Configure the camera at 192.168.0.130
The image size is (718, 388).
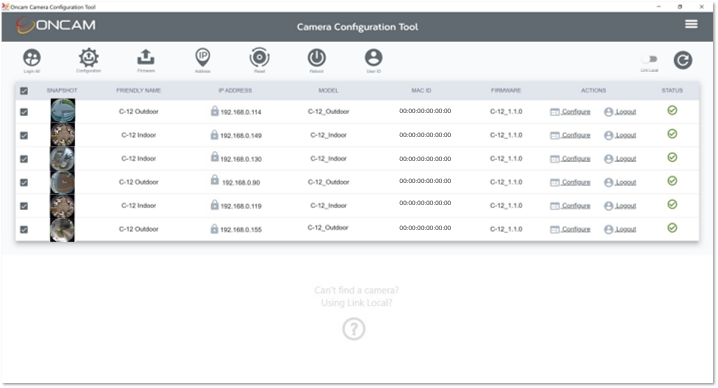570,158
